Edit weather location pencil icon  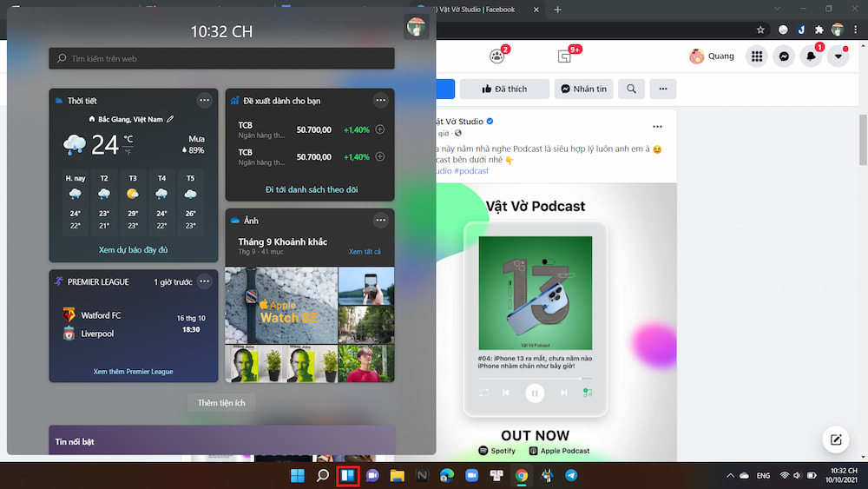click(170, 119)
